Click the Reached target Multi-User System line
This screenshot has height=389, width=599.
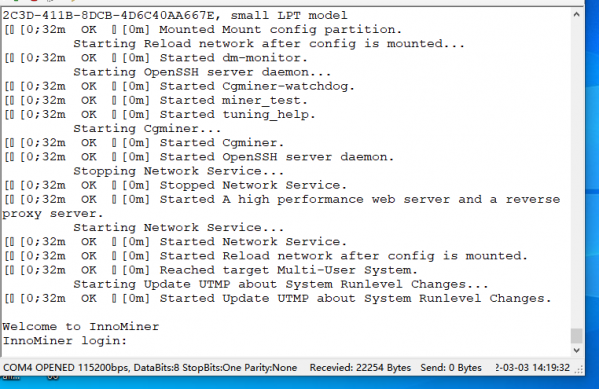coord(210,270)
